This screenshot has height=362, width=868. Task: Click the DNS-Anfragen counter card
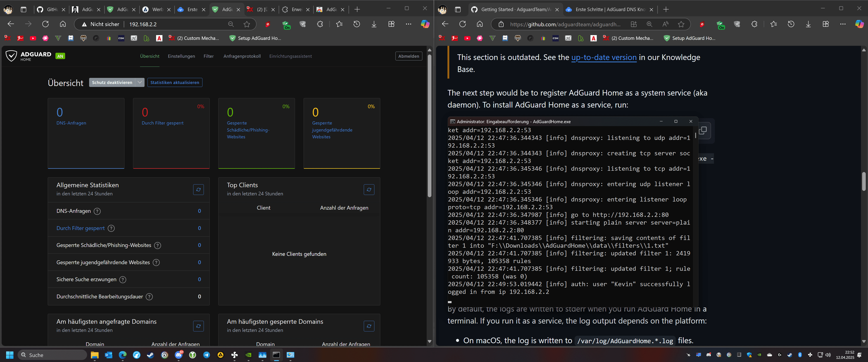[86, 133]
